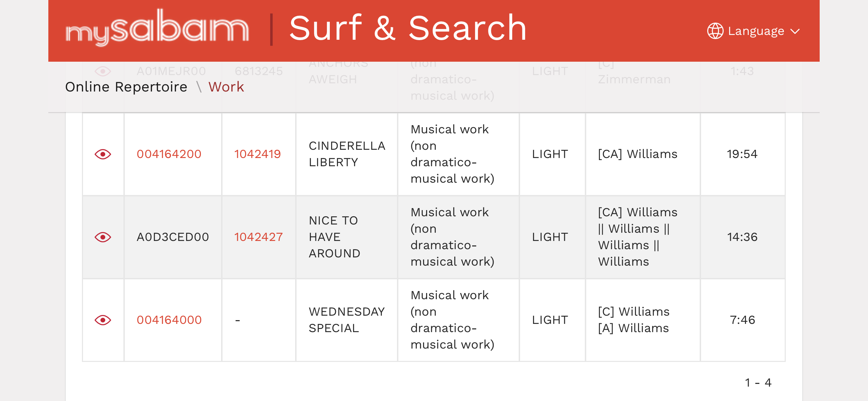Select the Work breadcrumb item

click(226, 87)
